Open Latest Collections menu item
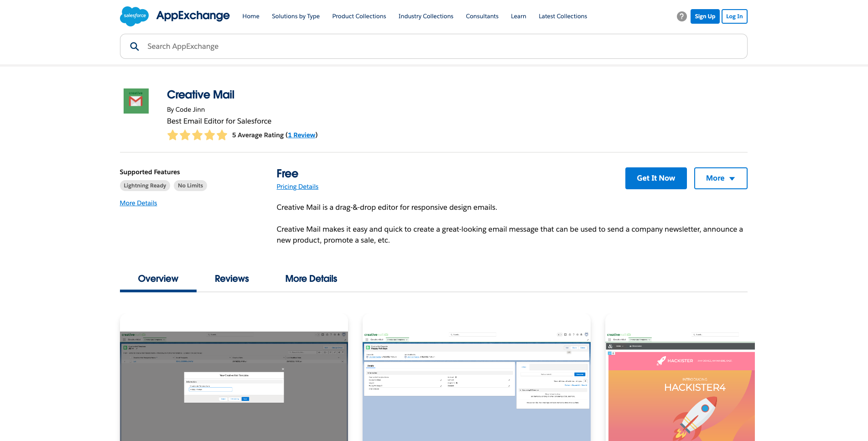868x441 pixels. 563,16
